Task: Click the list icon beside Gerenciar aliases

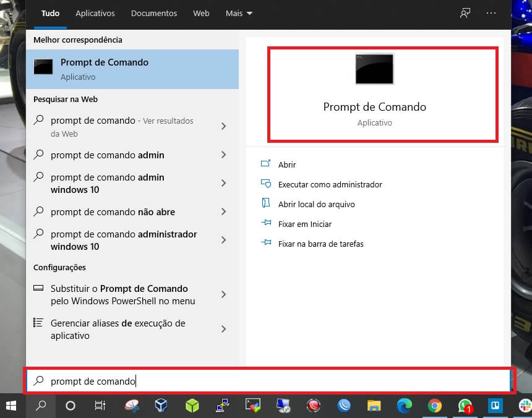Action: [x=38, y=322]
